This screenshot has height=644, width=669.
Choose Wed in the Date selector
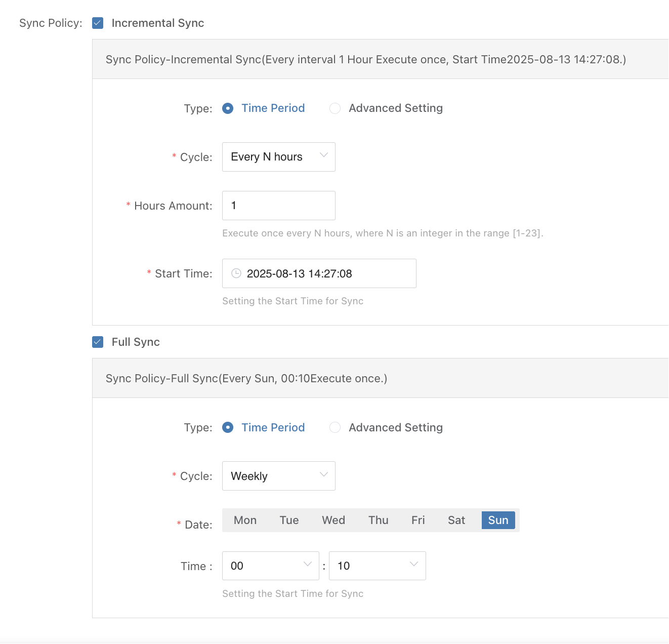[x=333, y=520]
